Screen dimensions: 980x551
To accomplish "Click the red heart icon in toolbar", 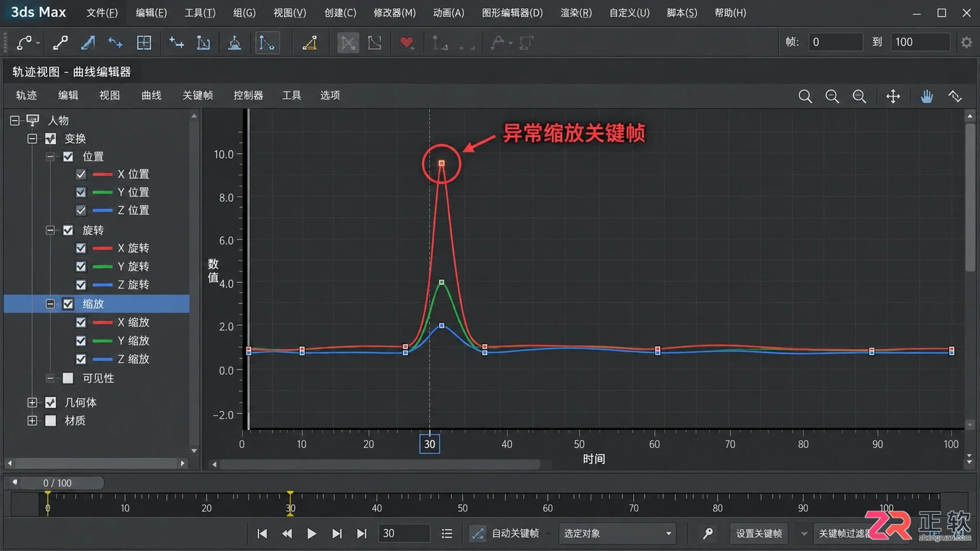I will point(407,43).
